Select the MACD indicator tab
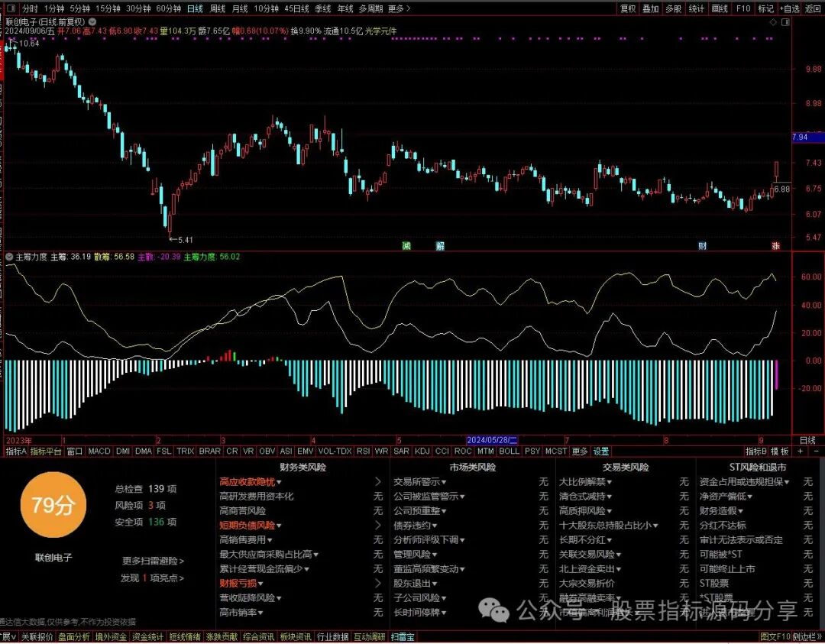The image size is (825, 644). point(99,451)
